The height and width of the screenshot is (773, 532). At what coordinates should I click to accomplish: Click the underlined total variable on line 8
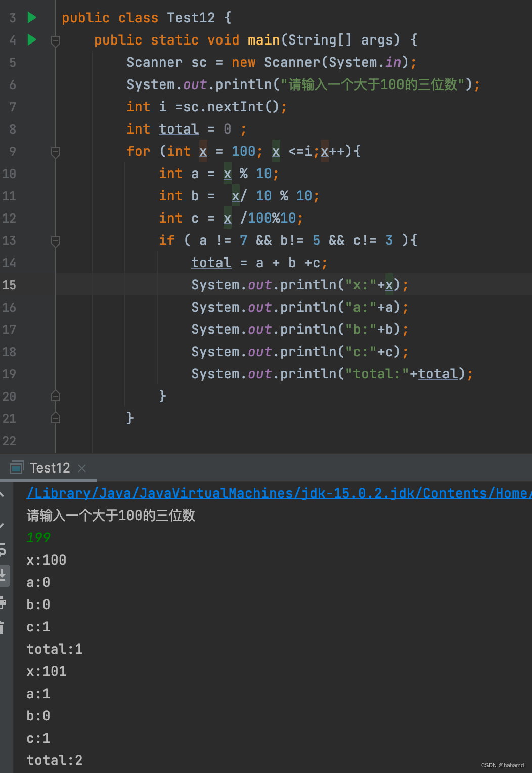pyautogui.click(x=179, y=129)
